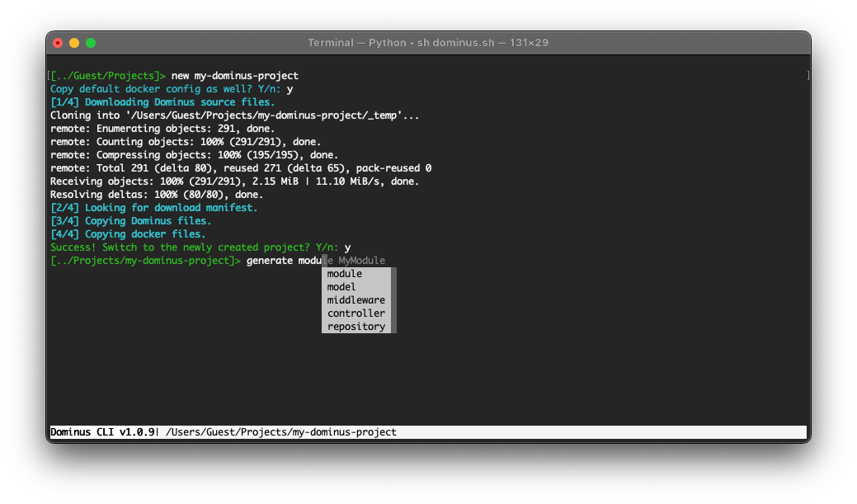The height and width of the screenshot is (504, 857).
Task: Click the greyed 'MyModule' suggestion text
Action: pos(362,261)
